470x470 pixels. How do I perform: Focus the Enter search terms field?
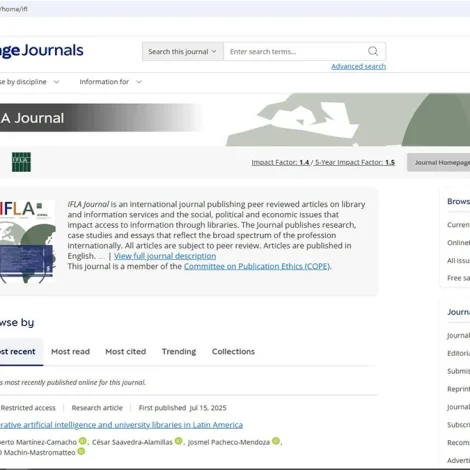click(x=295, y=52)
